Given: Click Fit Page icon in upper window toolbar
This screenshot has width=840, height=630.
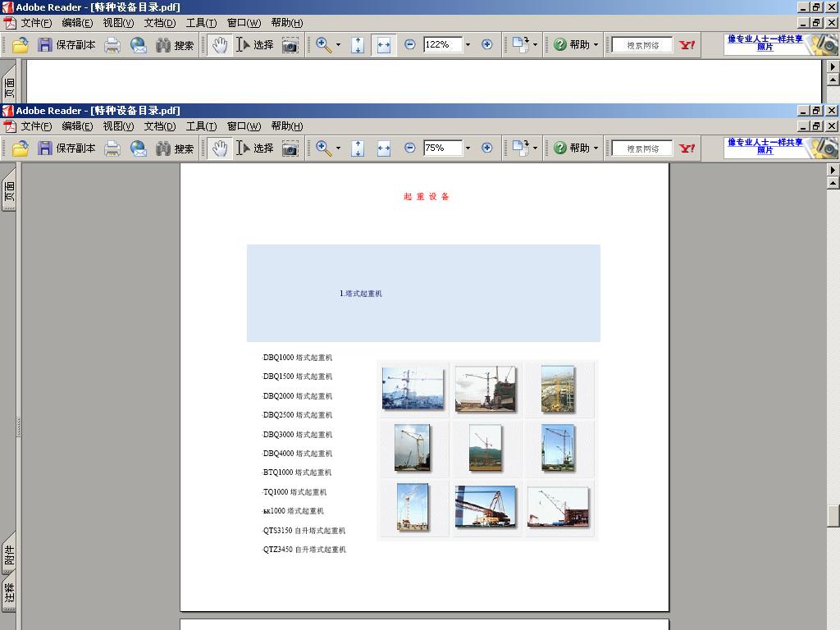Looking at the screenshot, I should (x=358, y=45).
